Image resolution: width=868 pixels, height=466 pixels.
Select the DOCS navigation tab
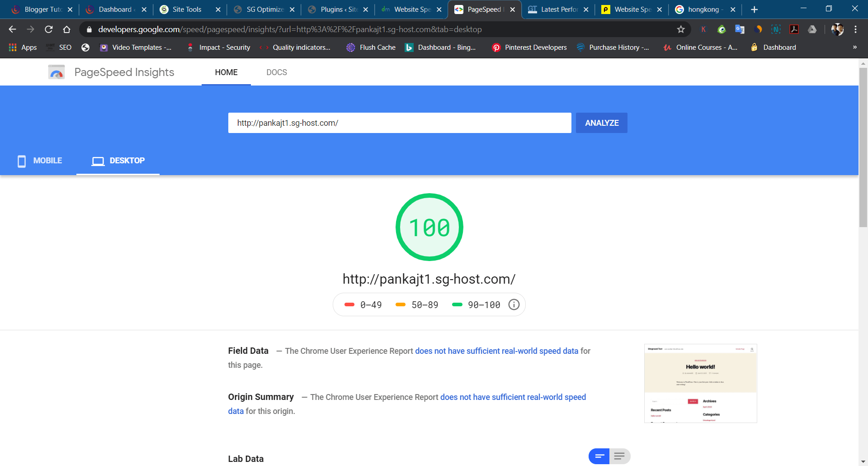click(x=277, y=72)
